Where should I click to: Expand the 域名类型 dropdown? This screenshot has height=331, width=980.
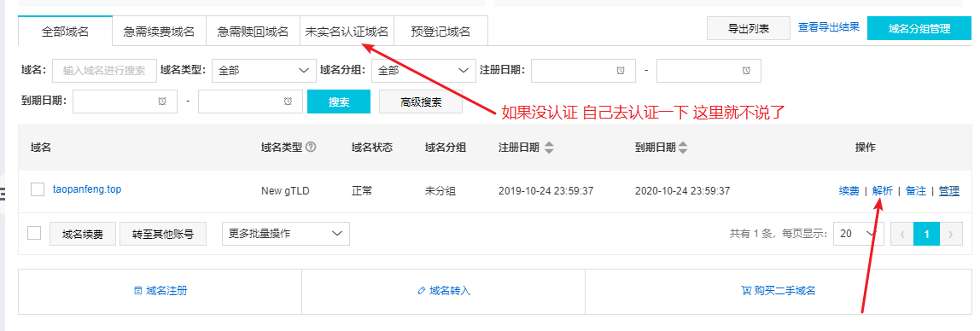[264, 71]
